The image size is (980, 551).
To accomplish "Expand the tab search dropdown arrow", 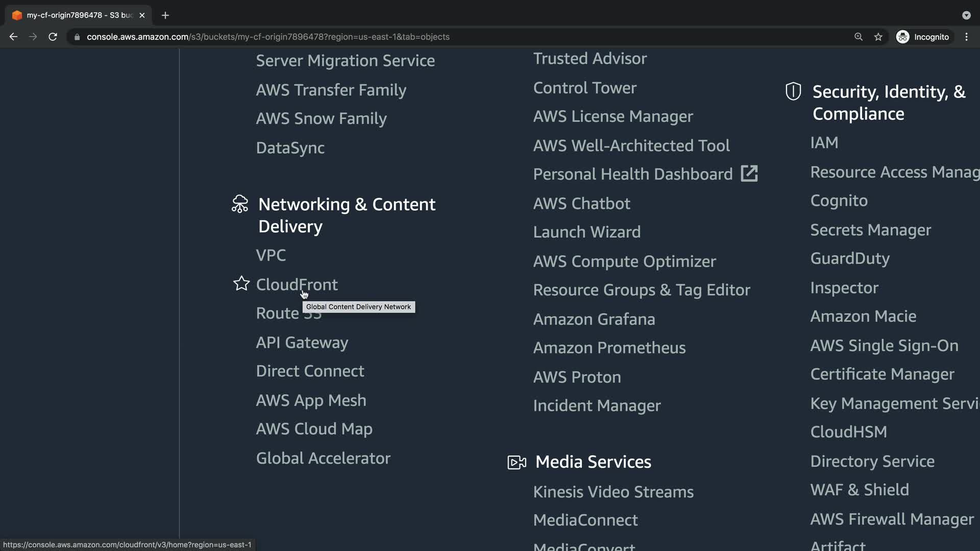I will [x=966, y=15].
